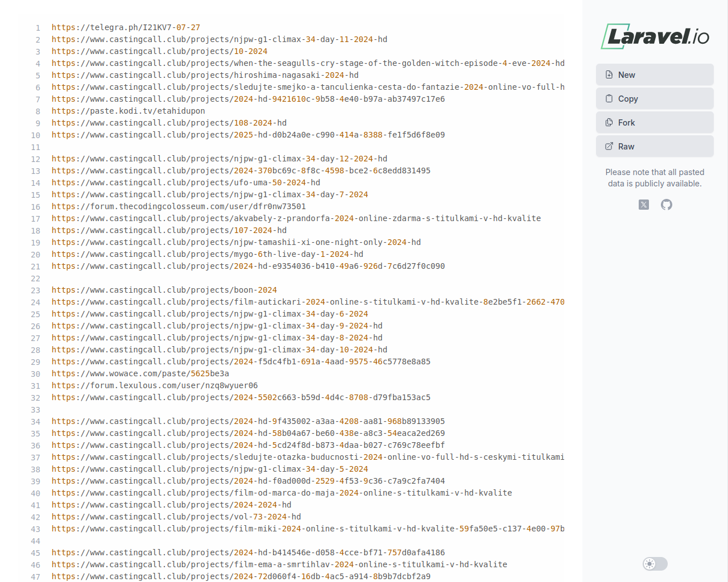Click the njpw-g1-climax-34-day-6-2024 URL

tap(210, 314)
